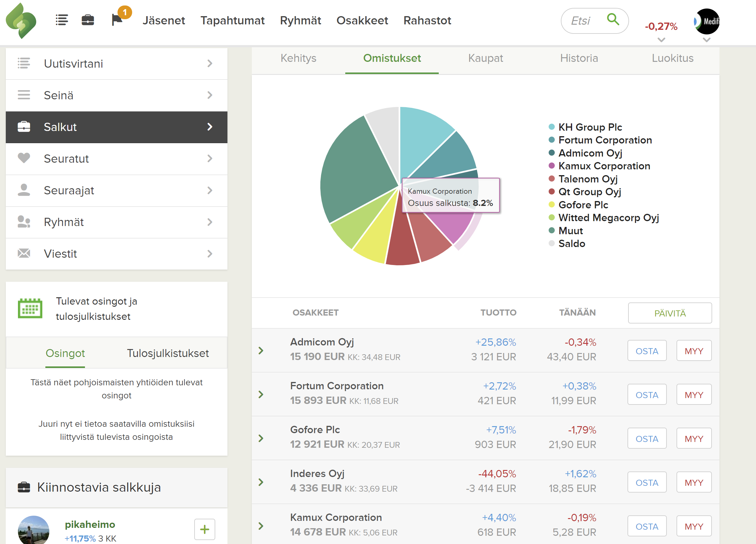Click into the Etsi search field

[x=581, y=21]
